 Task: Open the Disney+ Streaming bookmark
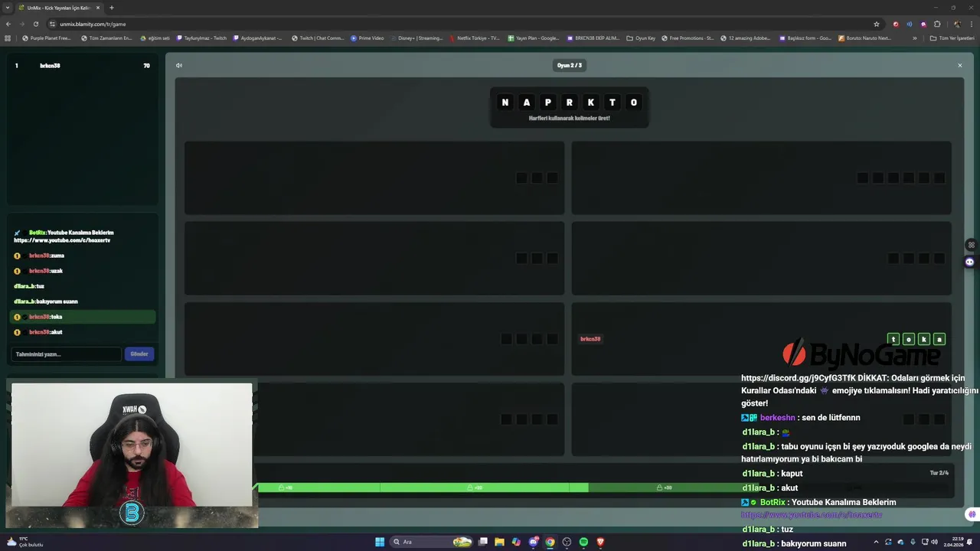[416, 37]
